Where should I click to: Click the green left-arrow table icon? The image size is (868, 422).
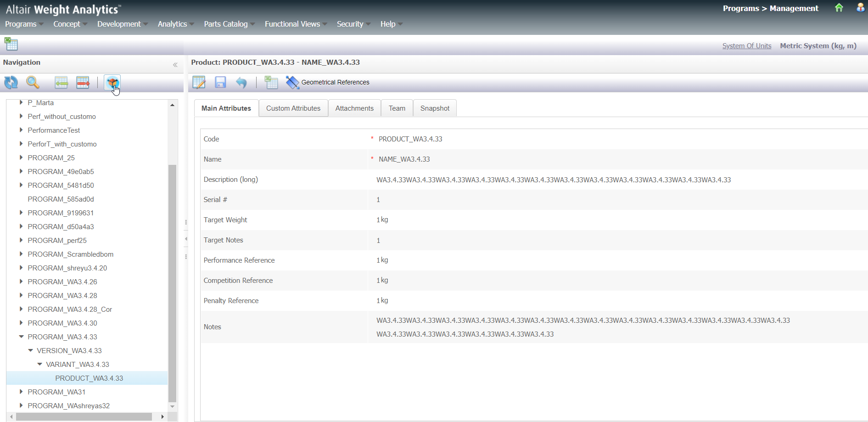click(x=61, y=83)
